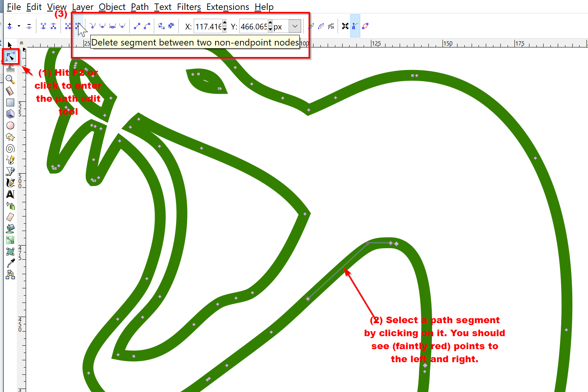This screenshot has width=588, height=392.
Task: Select the Node edit tool
Action: point(10,57)
